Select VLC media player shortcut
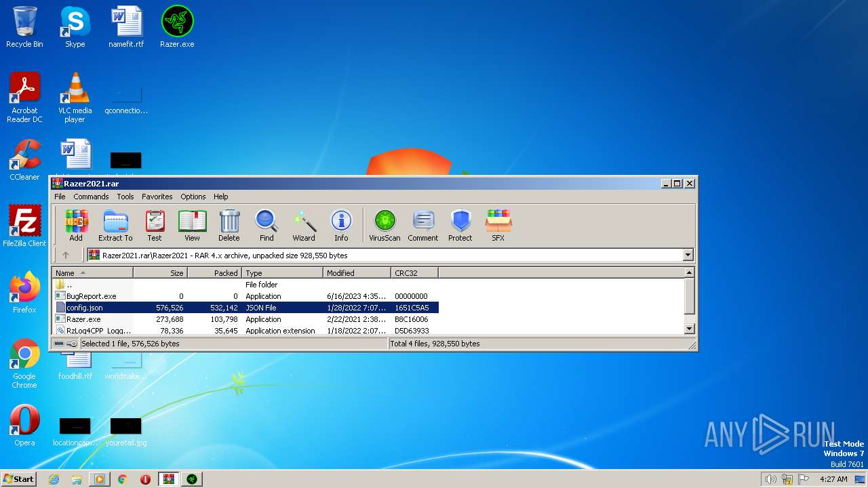Image resolution: width=868 pixels, height=488 pixels. 75,98
